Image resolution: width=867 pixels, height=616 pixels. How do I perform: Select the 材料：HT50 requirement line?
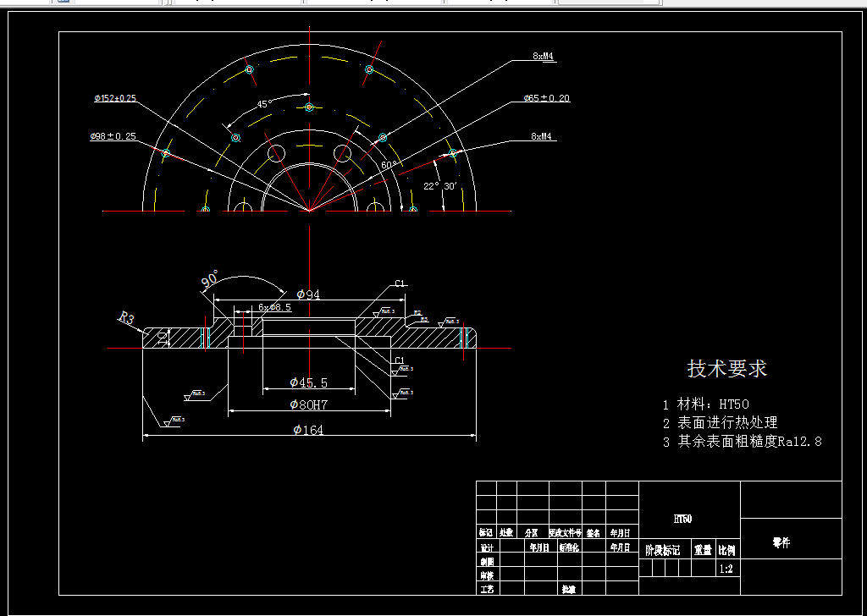point(705,404)
